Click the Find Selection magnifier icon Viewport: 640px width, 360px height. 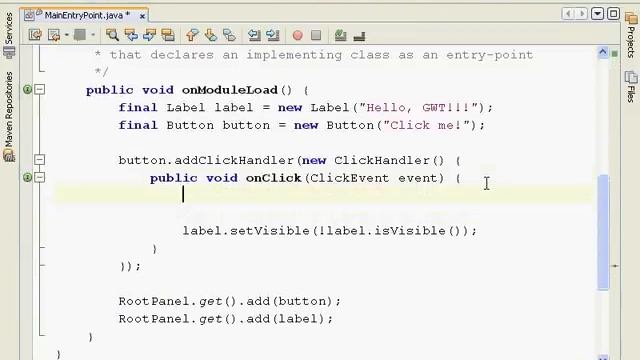point(112,35)
